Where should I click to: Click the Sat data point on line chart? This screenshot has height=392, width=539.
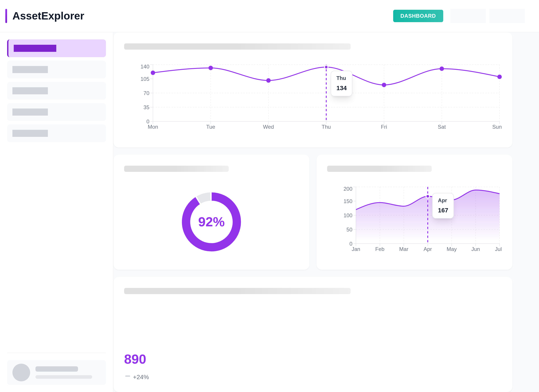pyautogui.click(x=441, y=69)
